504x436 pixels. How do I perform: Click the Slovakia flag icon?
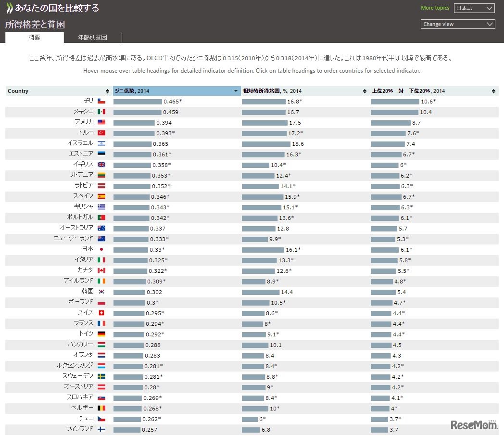pyautogui.click(x=101, y=398)
